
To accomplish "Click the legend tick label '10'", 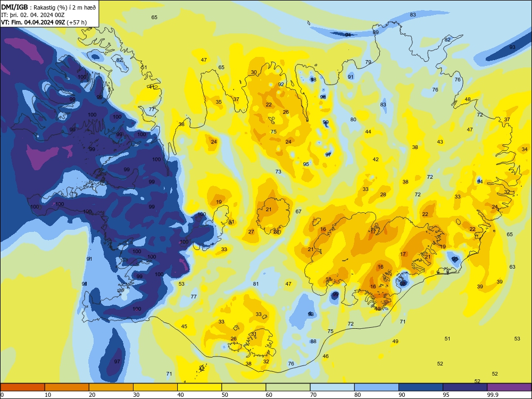I will point(48,395).
